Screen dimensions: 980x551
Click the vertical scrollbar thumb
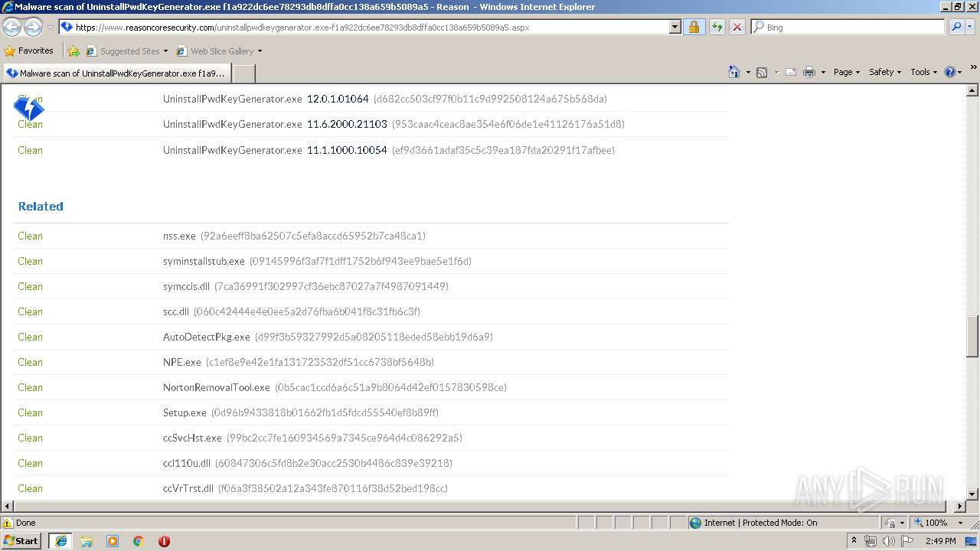click(x=972, y=337)
